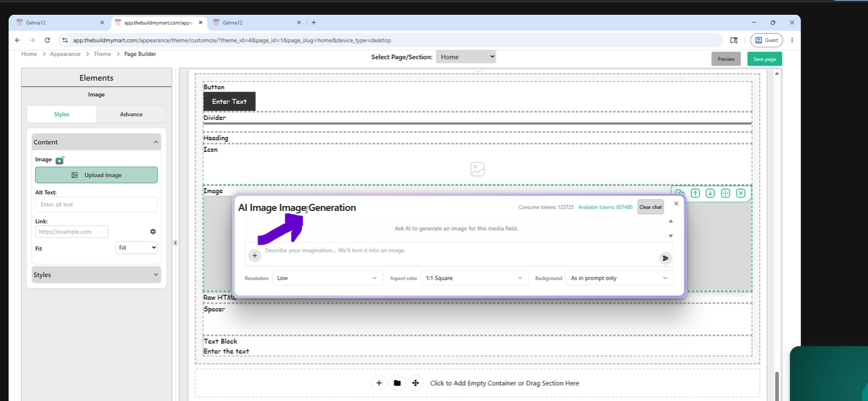The height and width of the screenshot is (401, 868).
Task: Open section library folder icon
Action: coord(397,383)
